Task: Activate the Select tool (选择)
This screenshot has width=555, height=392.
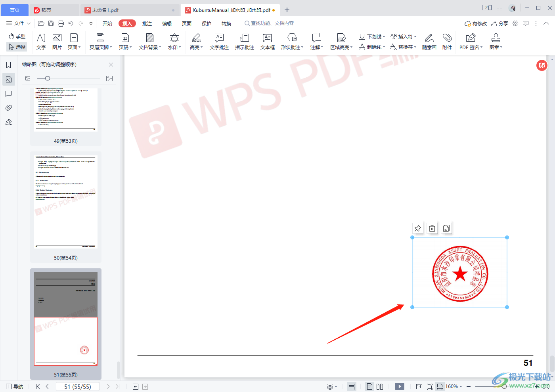Action: point(17,47)
